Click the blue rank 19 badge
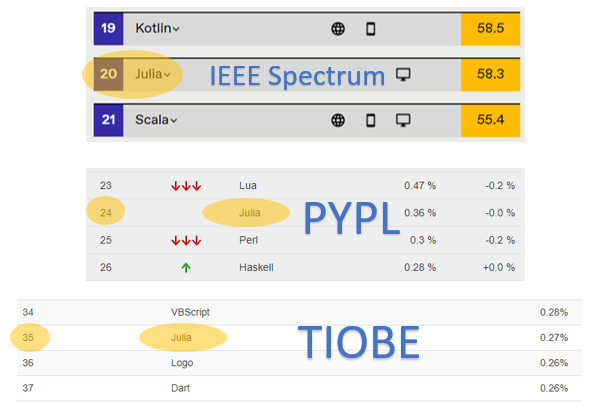The width and height of the screenshot is (605, 409). point(107,28)
